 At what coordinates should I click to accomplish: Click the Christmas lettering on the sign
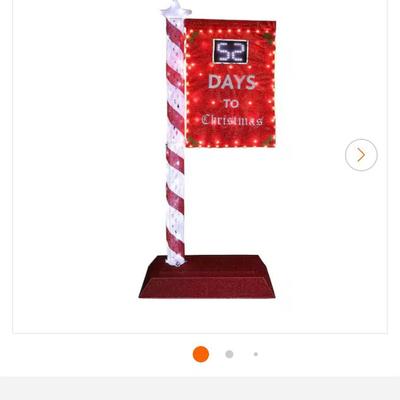(x=232, y=120)
